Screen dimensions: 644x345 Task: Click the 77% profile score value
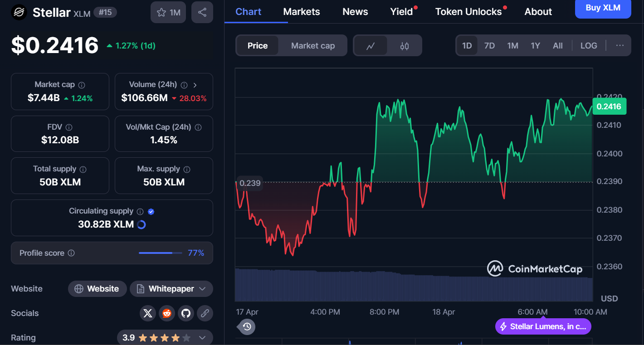196,253
